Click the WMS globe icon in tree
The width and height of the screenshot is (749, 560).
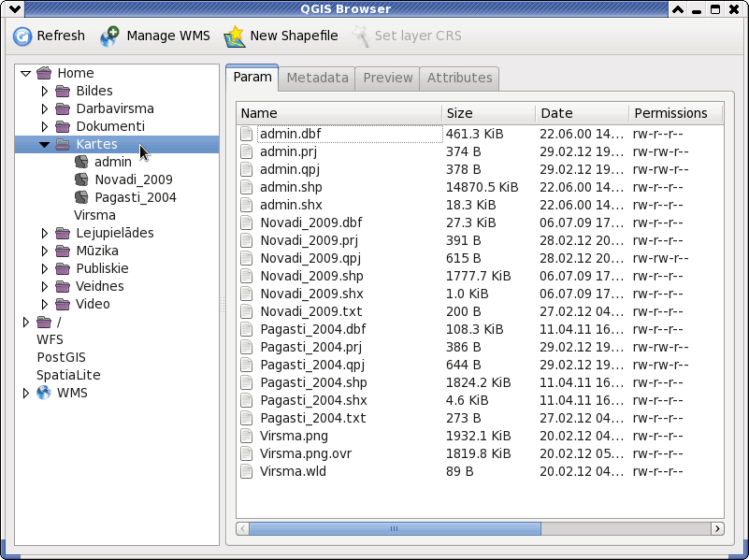[44, 393]
